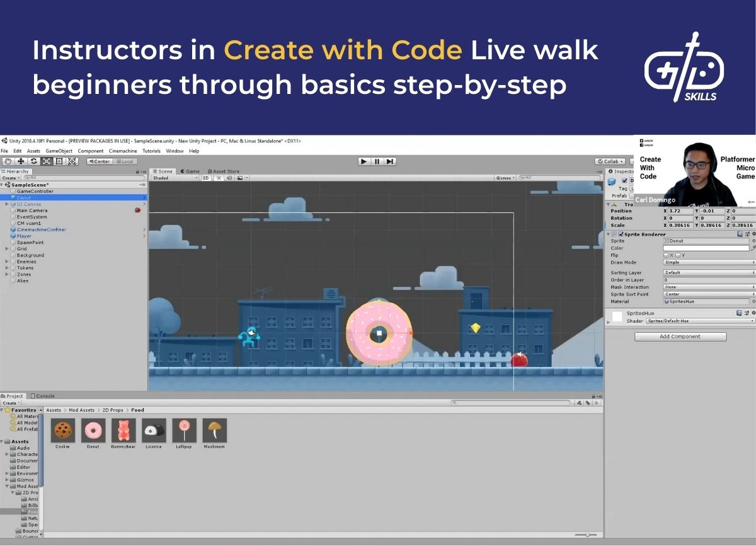The width and height of the screenshot is (756, 546).
Task: Select the Donut asset in the Food folder
Action: [x=93, y=431]
